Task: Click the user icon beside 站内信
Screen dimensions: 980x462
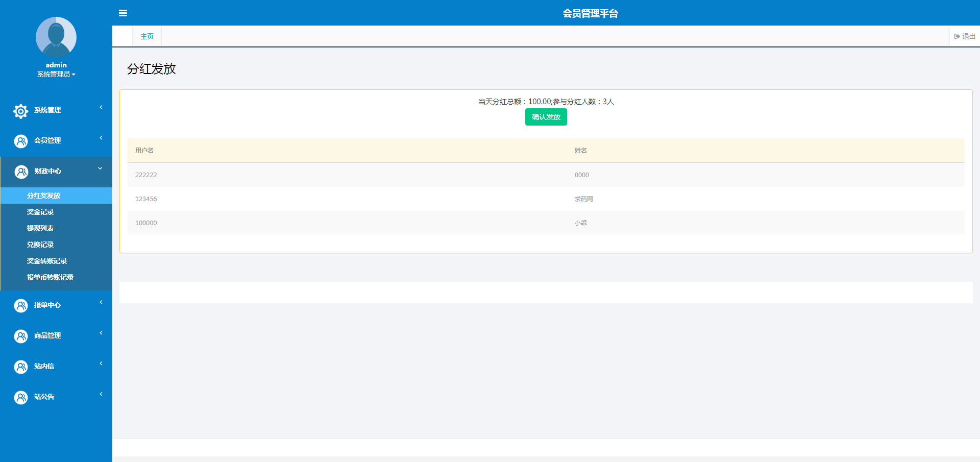Action: click(21, 367)
